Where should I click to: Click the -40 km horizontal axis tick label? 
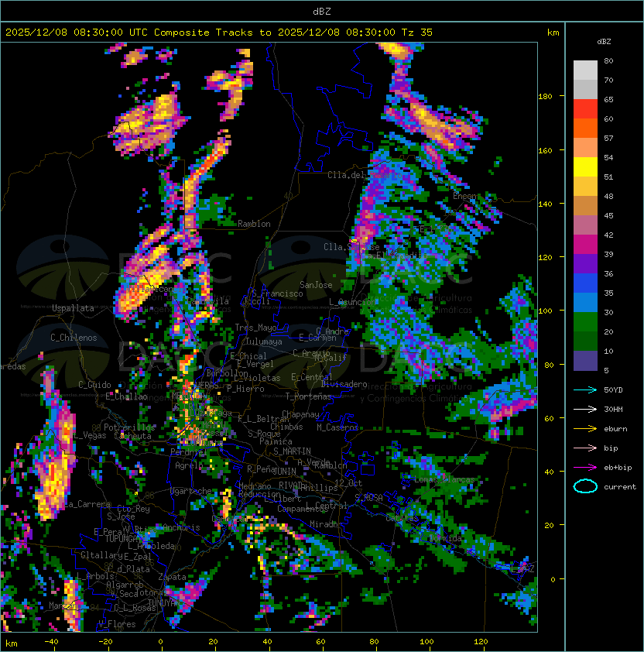tap(51, 642)
